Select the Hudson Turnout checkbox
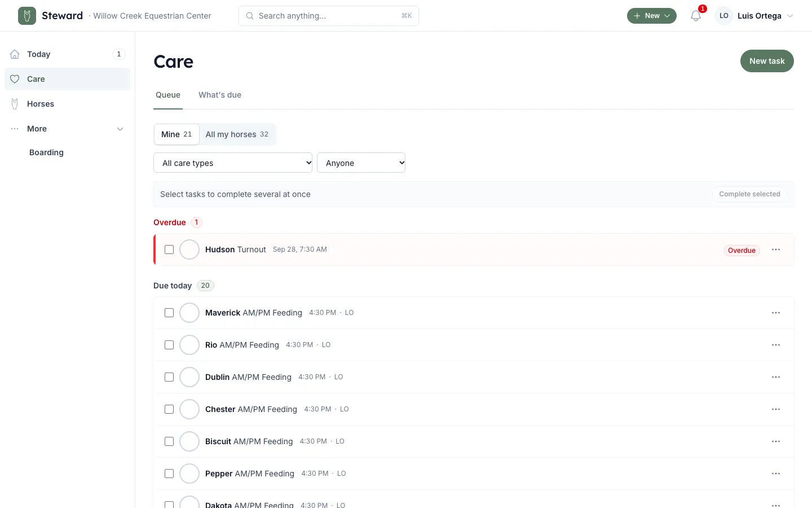Viewport: 812px width, 508px height. (169, 249)
